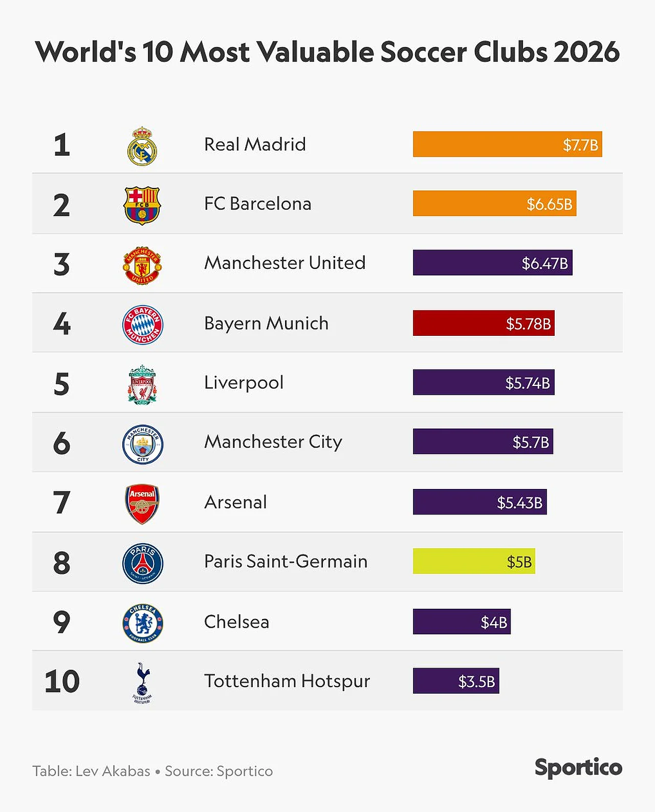Click the Chelsea lion badge
This screenshot has width=655, height=812.
point(143,623)
